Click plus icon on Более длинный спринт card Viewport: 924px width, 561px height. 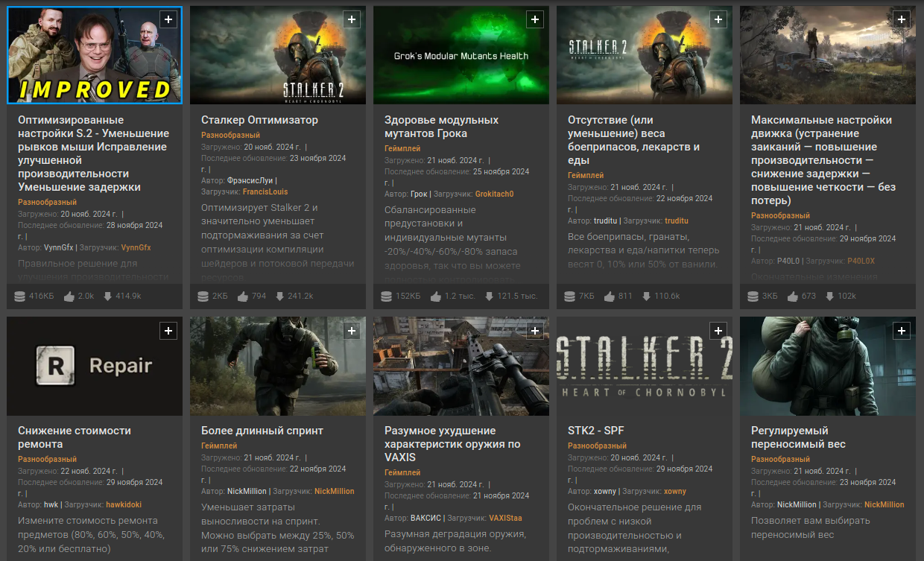(x=352, y=331)
